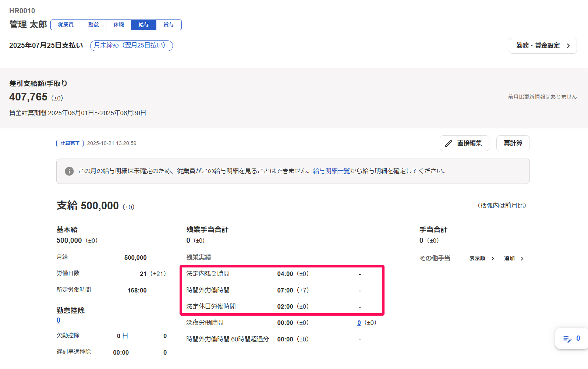Switch to the 勤怠 tab
Screen dimensions: 588x369
(x=93, y=25)
